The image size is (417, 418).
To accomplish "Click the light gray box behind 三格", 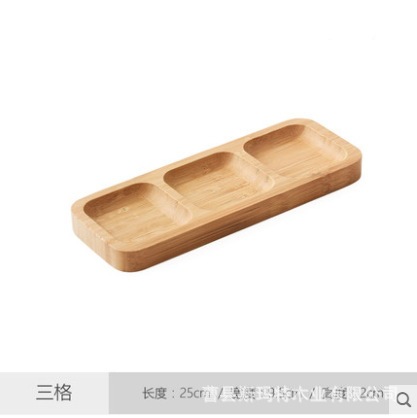I will pyautogui.click(x=54, y=393).
